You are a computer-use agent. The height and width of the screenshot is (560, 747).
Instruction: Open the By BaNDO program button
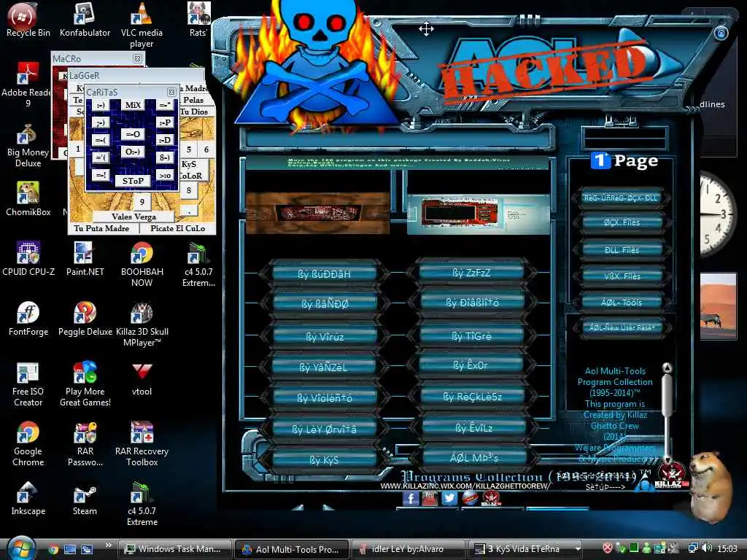click(x=325, y=303)
